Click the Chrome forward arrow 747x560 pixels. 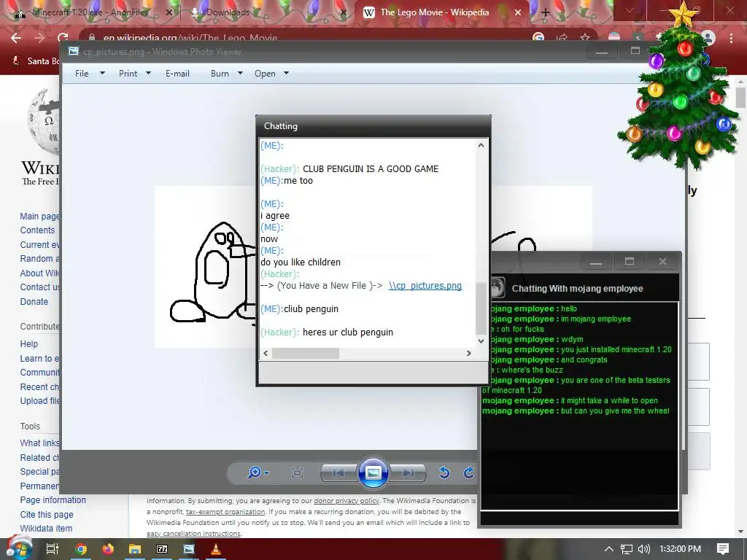(39, 38)
